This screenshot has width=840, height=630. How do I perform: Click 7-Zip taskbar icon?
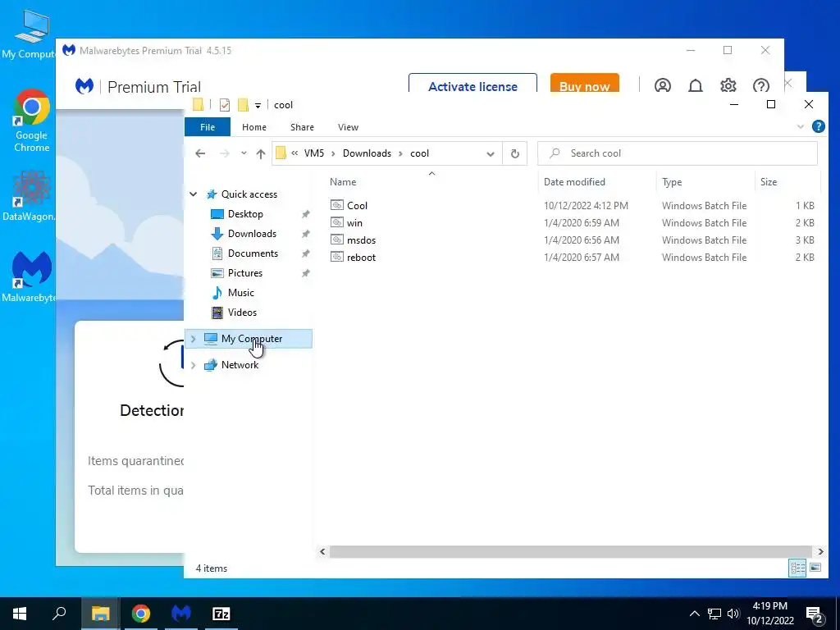coord(221,614)
